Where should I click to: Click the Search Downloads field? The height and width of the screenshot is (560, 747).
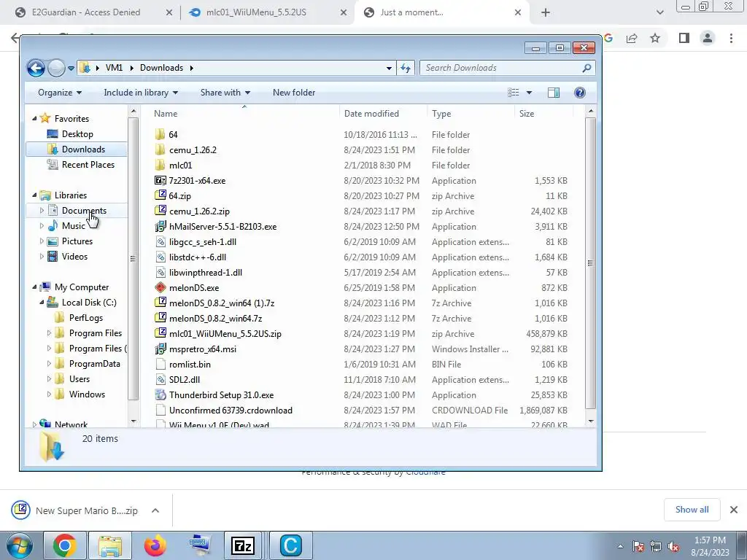[508, 68]
